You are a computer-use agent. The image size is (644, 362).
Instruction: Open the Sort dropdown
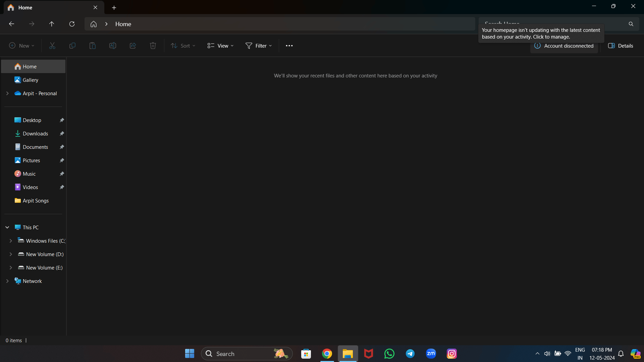pos(183,46)
